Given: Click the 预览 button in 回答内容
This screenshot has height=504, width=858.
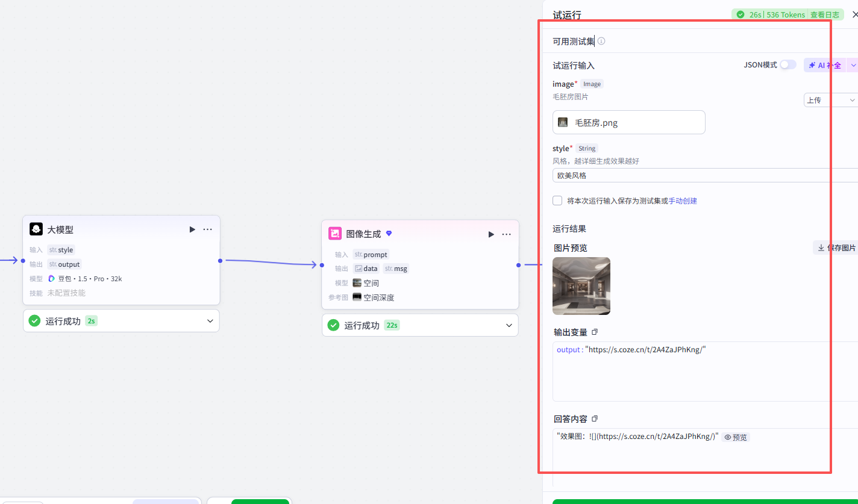Looking at the screenshot, I should [736, 437].
